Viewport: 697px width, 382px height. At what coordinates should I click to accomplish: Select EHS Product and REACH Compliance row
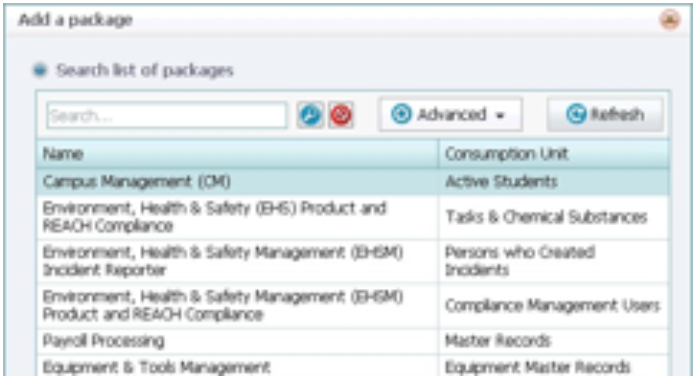(x=353, y=217)
